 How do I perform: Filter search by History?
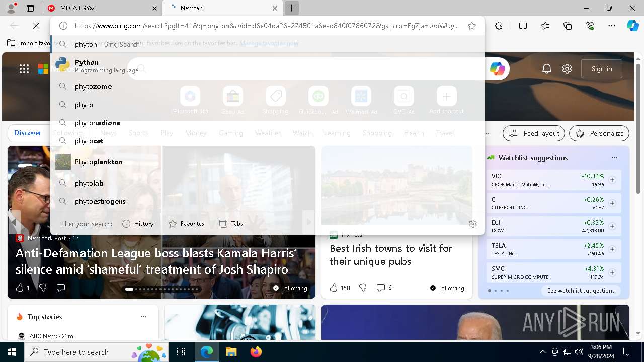pyautogui.click(x=138, y=224)
